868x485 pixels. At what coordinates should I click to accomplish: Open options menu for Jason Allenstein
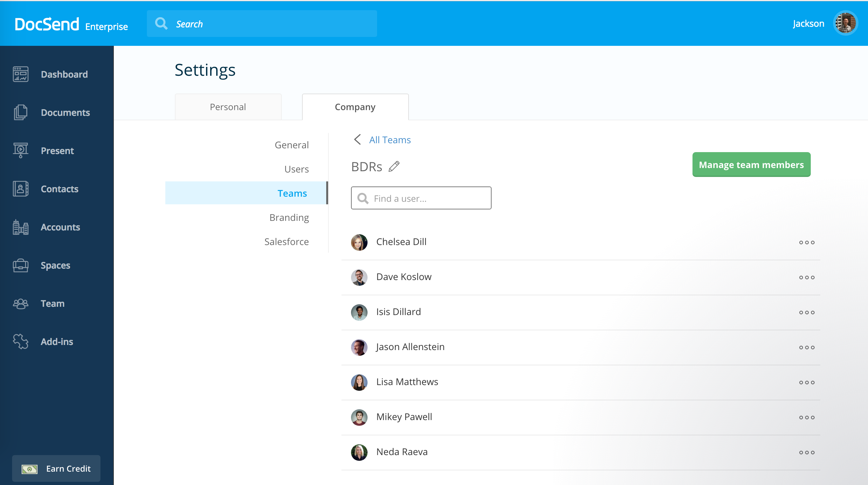pos(807,348)
